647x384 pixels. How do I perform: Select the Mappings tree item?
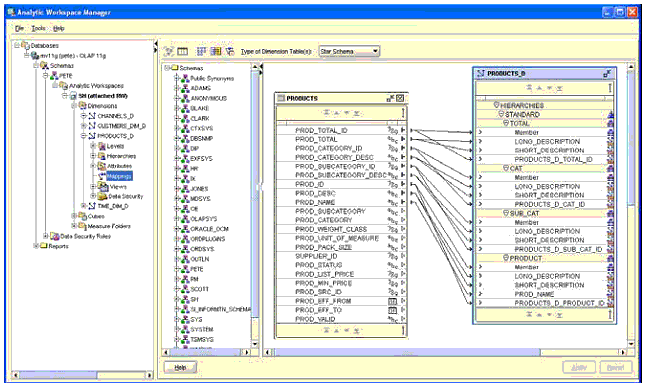click(119, 176)
